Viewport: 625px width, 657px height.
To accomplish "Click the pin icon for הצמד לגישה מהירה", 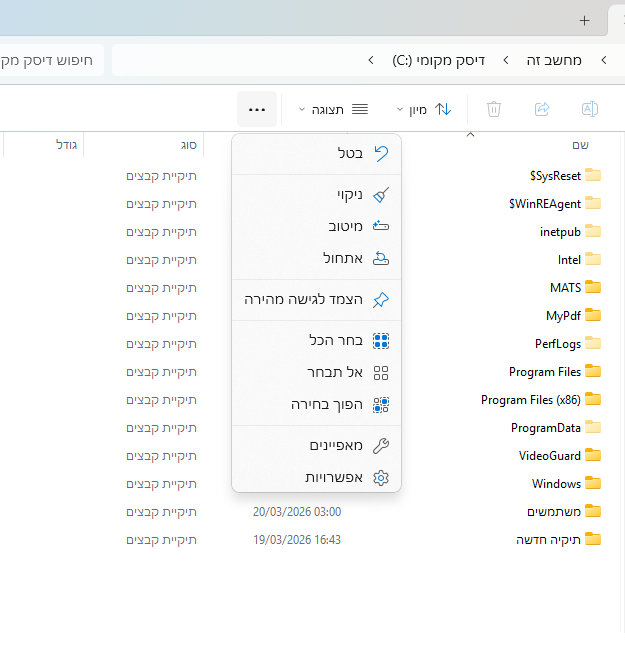I will tap(380, 299).
